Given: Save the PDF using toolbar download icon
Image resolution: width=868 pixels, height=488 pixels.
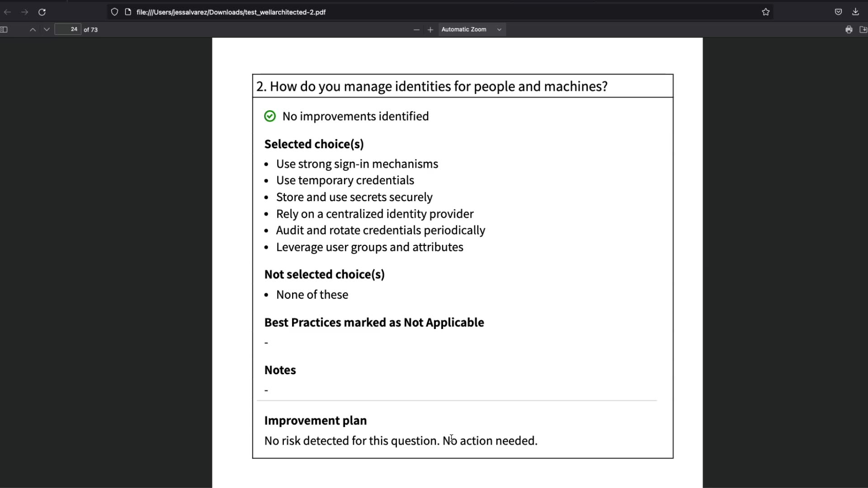Looking at the screenshot, I should [863, 30].
